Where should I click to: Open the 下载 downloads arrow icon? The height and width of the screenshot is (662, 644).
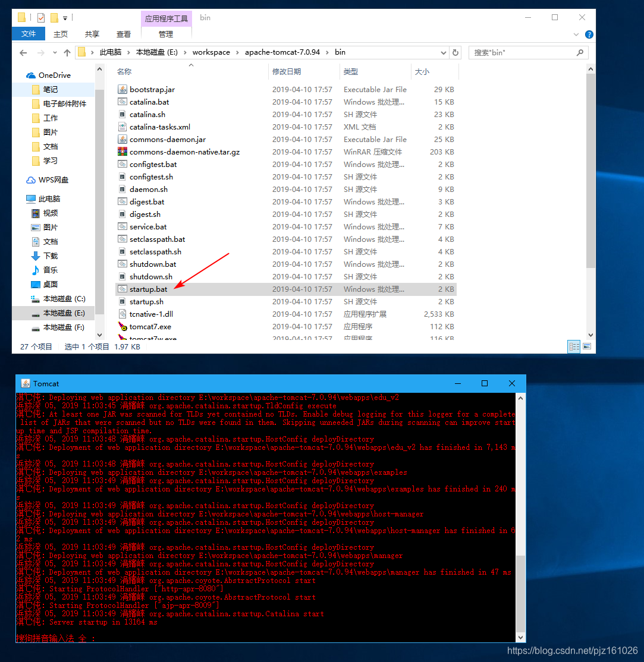pyautogui.click(x=36, y=256)
